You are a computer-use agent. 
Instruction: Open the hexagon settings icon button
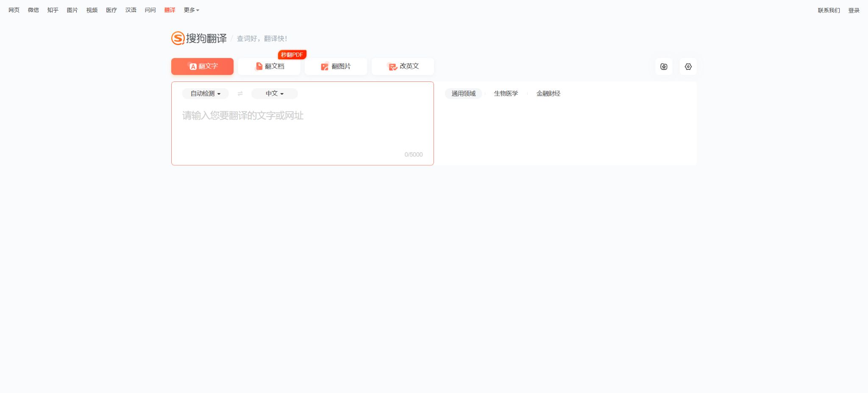pos(688,67)
